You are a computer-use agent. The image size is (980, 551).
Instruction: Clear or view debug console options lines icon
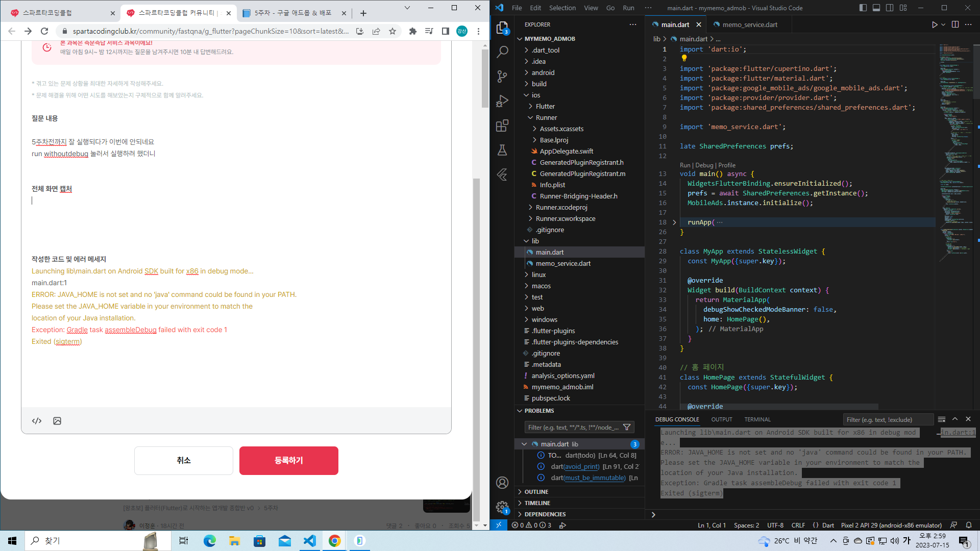(942, 419)
